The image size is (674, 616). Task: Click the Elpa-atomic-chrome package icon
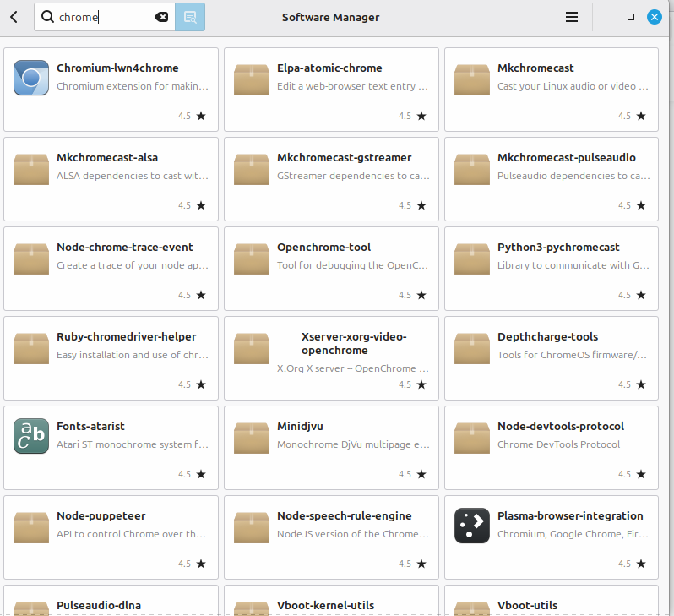tap(252, 79)
